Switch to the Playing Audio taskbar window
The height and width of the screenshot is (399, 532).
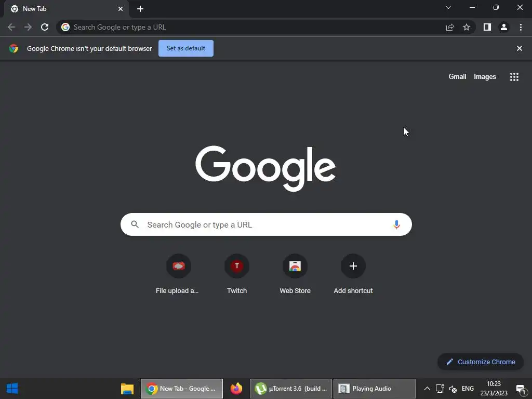pyautogui.click(x=375, y=389)
